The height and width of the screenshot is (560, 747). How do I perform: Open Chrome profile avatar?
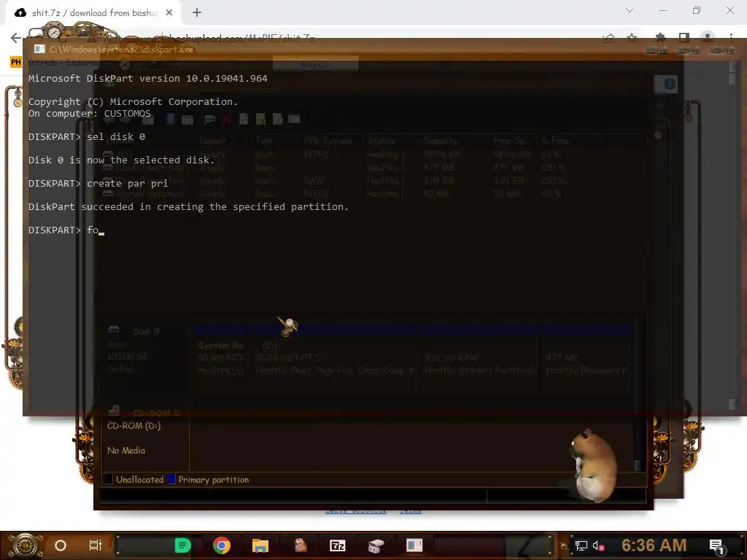[708, 38]
